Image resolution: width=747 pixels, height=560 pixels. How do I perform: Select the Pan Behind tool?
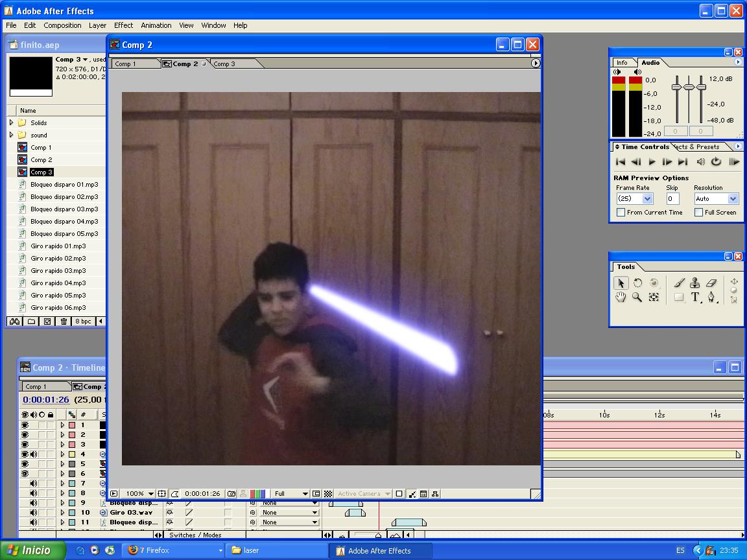(x=654, y=297)
